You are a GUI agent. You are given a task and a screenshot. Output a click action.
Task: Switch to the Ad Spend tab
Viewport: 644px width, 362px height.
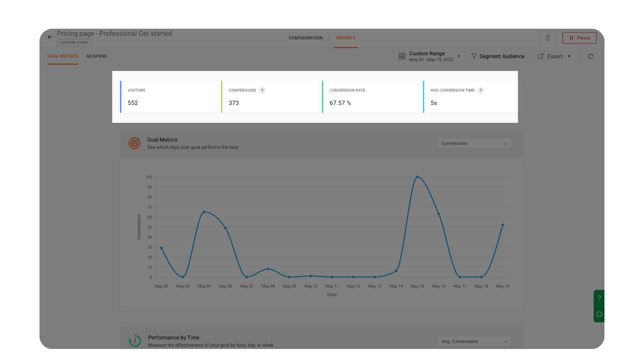97,56
